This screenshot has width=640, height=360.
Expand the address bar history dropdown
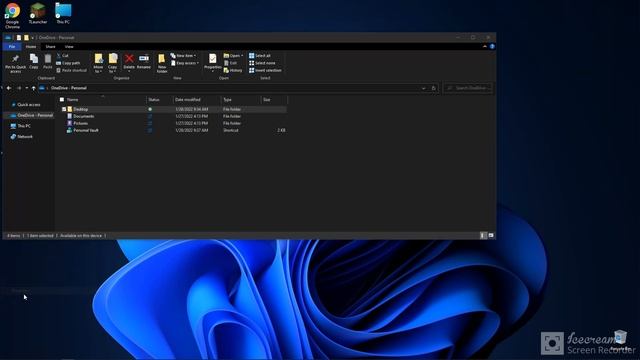tap(423, 88)
